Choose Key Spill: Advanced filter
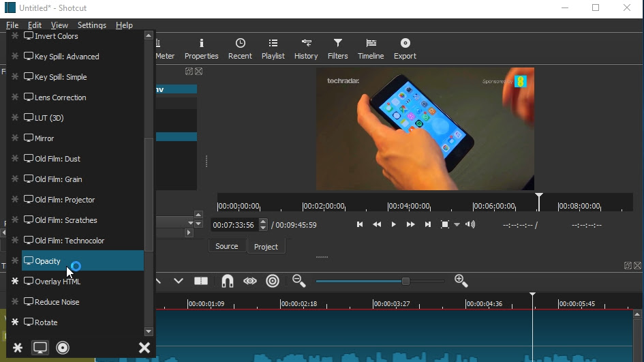Image resolution: width=644 pixels, height=362 pixels. click(x=82, y=57)
